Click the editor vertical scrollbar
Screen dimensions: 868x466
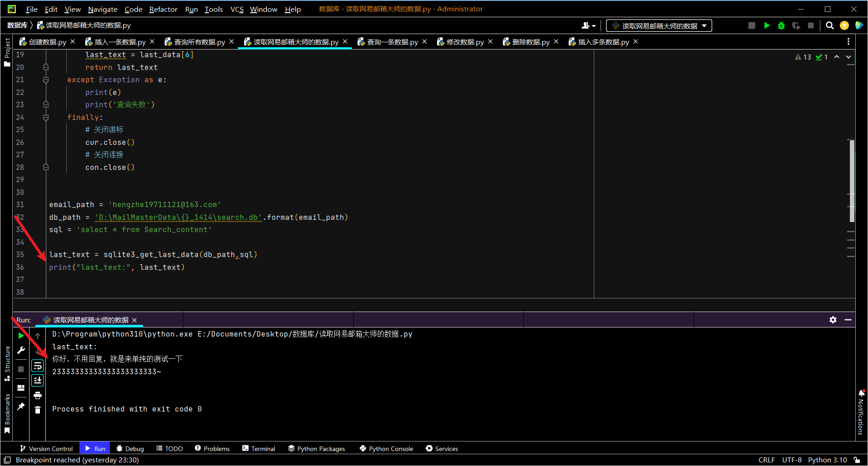click(852, 181)
